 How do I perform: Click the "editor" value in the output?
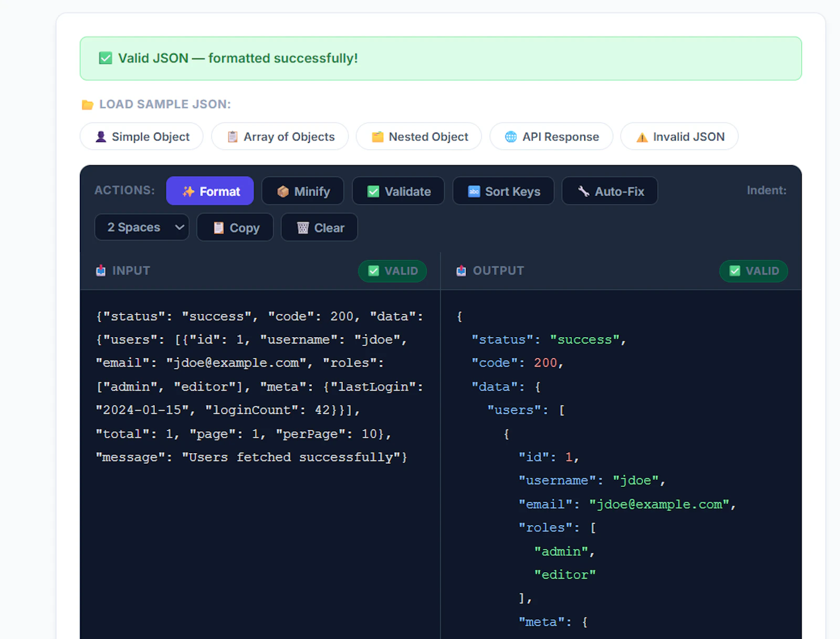coord(565,574)
